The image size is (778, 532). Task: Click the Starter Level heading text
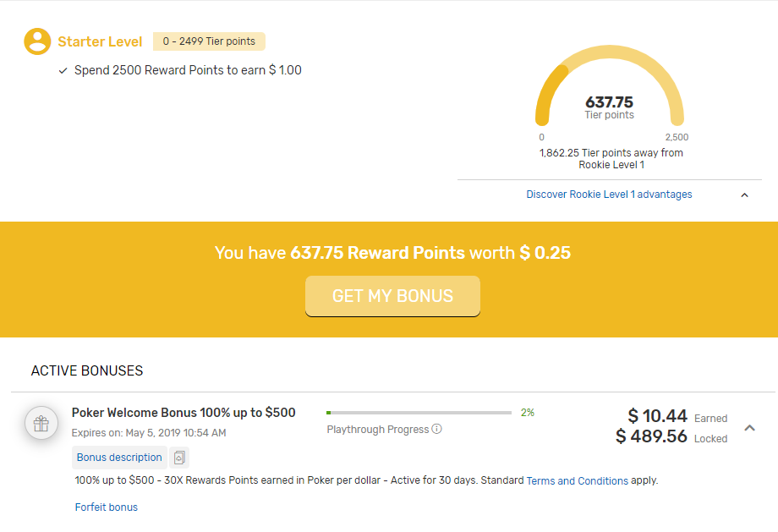(x=100, y=41)
